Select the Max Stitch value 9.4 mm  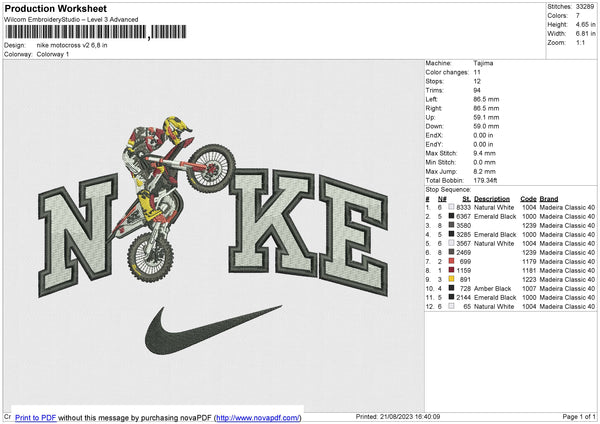484,153
